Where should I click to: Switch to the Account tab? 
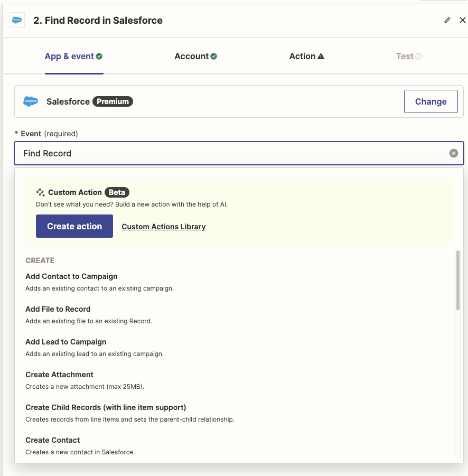(196, 56)
